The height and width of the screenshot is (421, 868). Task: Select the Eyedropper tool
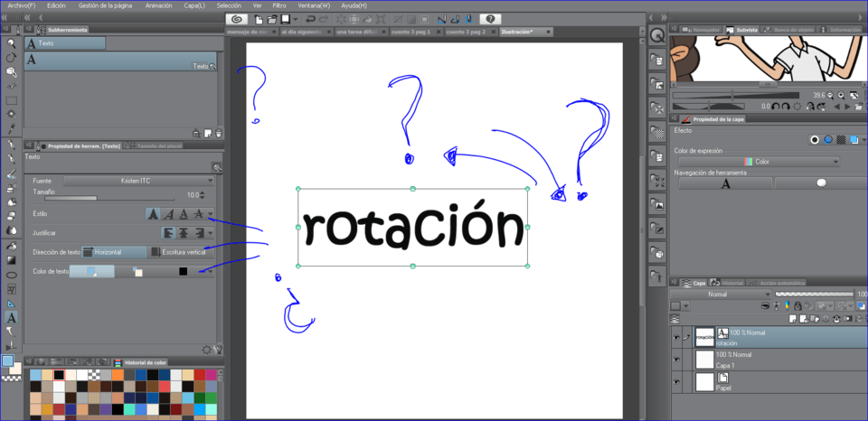tap(11, 128)
